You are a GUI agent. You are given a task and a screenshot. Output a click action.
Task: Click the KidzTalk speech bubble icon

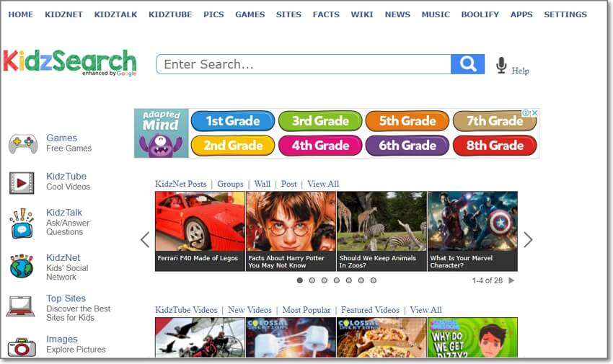point(22,223)
